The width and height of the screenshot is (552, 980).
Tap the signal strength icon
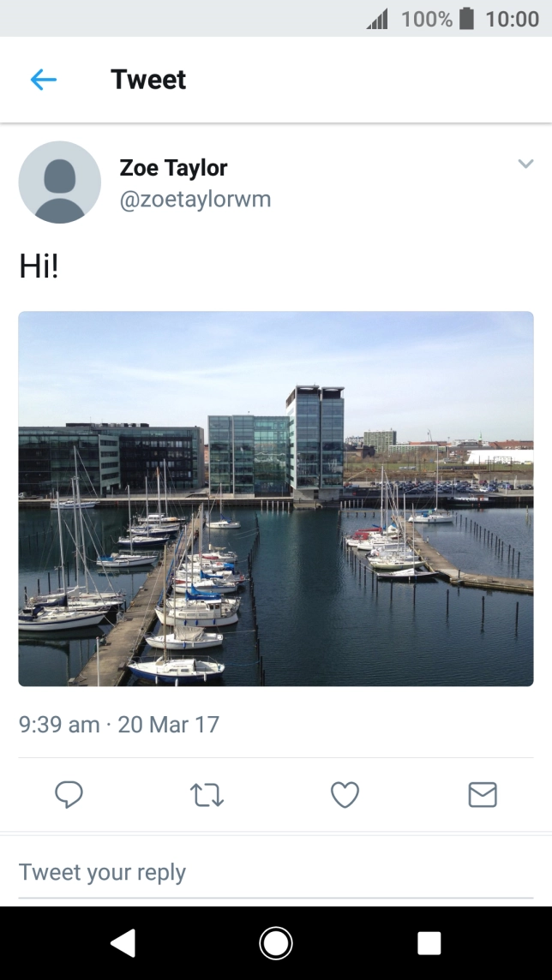[x=377, y=19]
